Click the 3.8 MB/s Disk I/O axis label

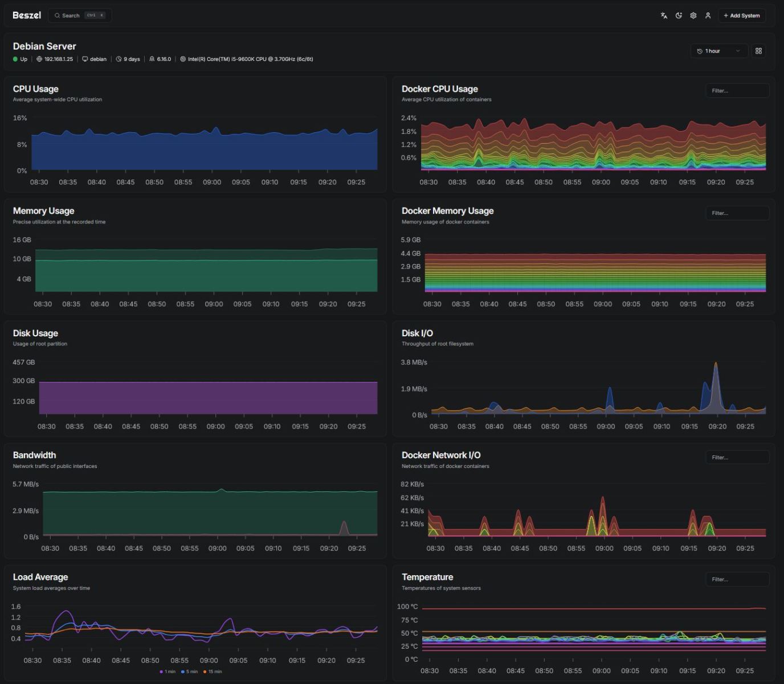click(x=414, y=363)
